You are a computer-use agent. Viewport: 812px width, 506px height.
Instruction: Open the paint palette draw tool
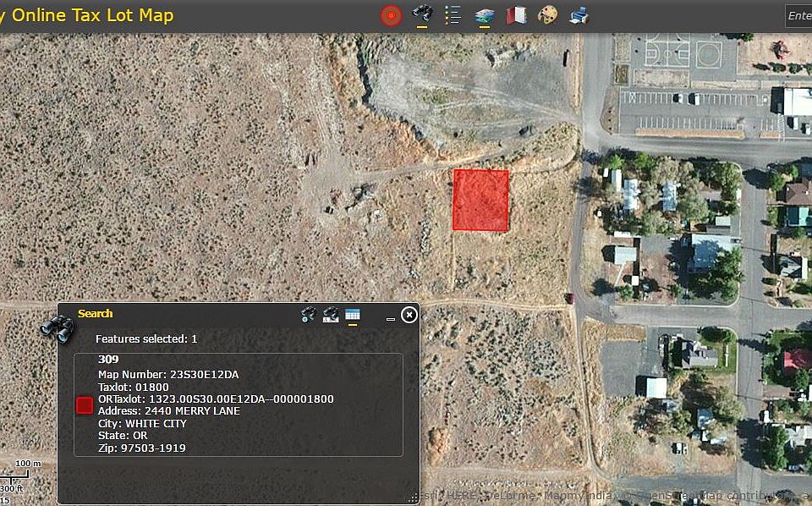[547, 15]
